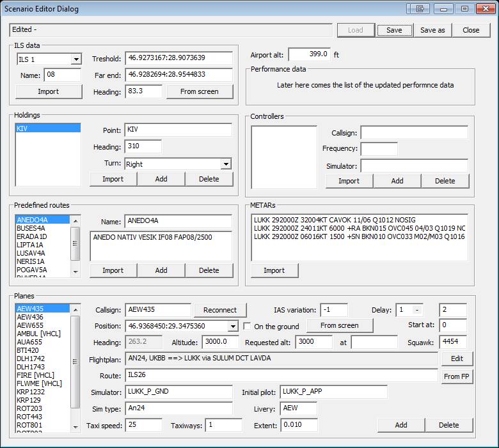
Task: Expand the holding Turn direction dropdown
Action: [225, 164]
